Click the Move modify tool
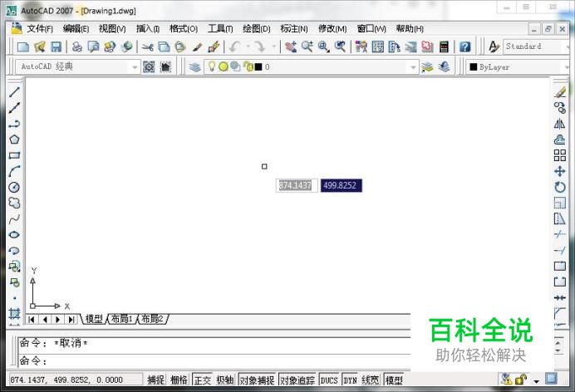The height and width of the screenshot is (392, 575). [559, 171]
